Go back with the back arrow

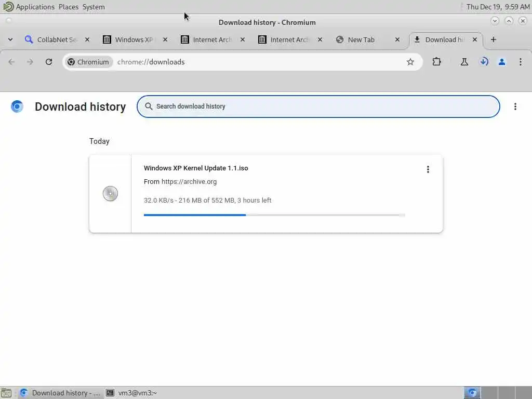pyautogui.click(x=11, y=62)
